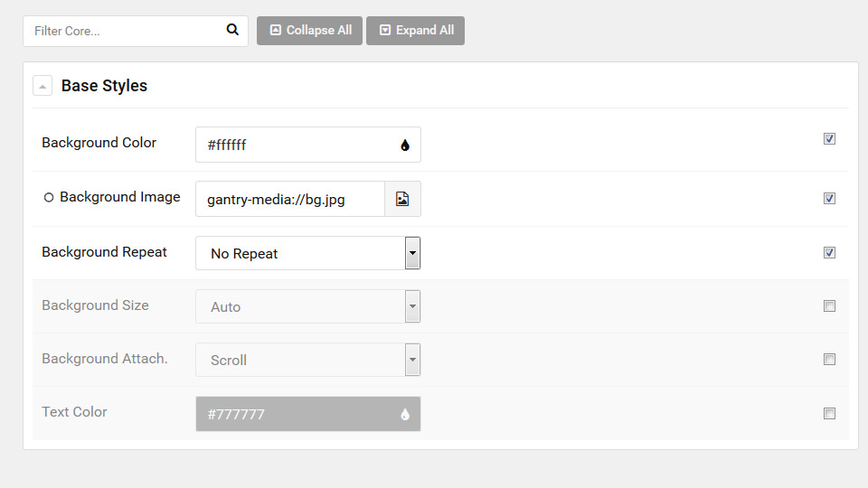
Task: Uncheck the Background Color override checkbox
Action: (829, 139)
